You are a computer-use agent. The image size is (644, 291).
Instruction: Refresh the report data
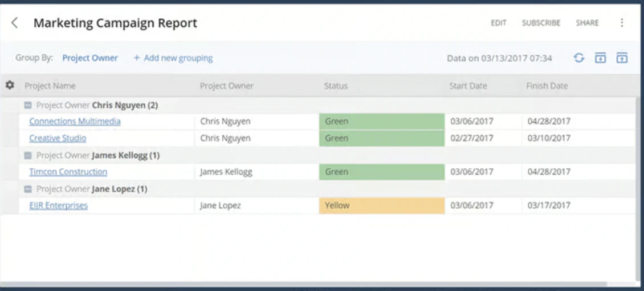coord(578,58)
